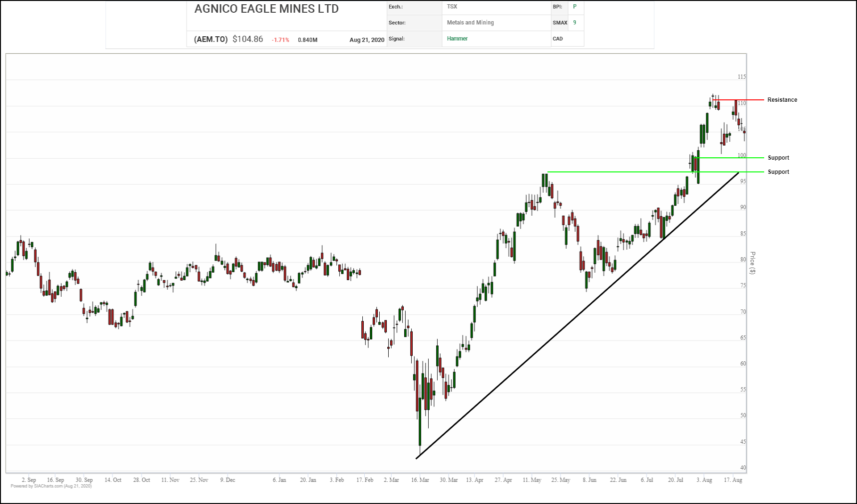857x504 pixels.
Task: Click the Price ($) axis title
Action: (752, 263)
